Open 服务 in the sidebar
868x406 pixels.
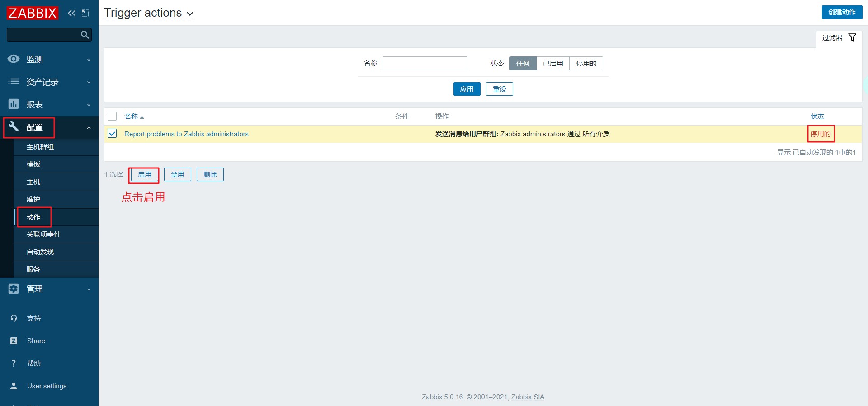click(33, 270)
